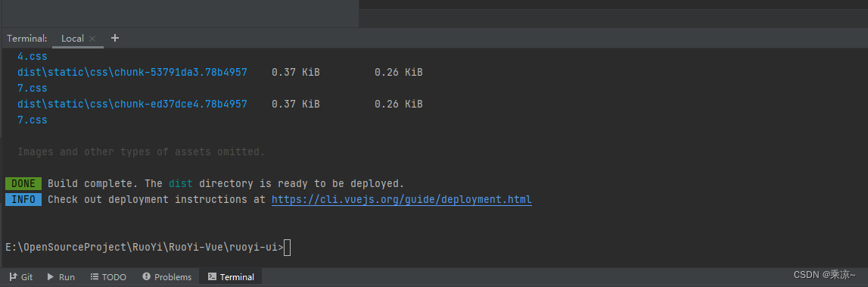Click the blue INFO badge

[23, 199]
